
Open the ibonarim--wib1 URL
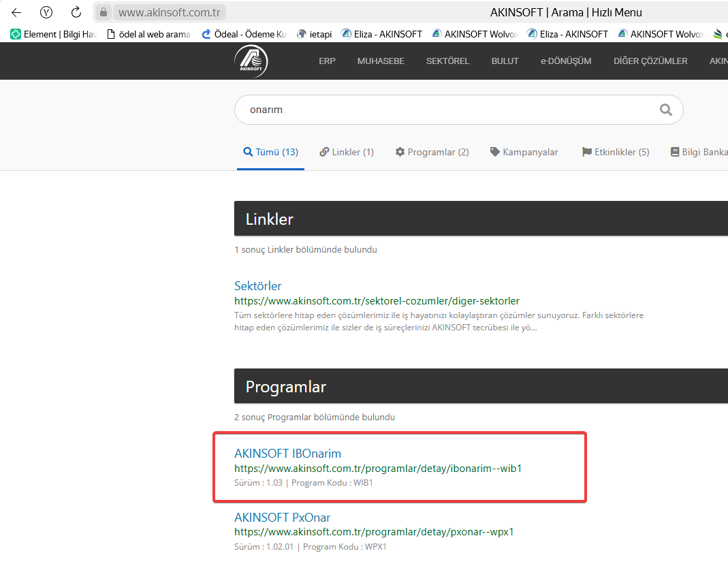(378, 469)
